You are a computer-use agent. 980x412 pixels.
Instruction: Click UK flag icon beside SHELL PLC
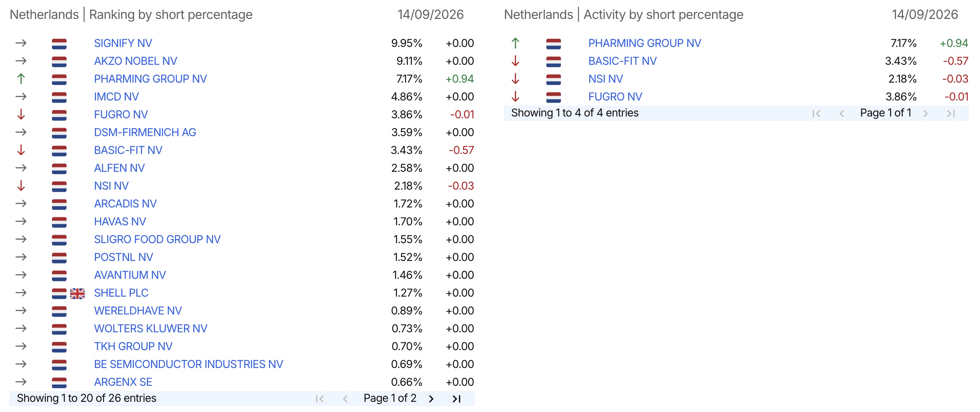click(77, 293)
